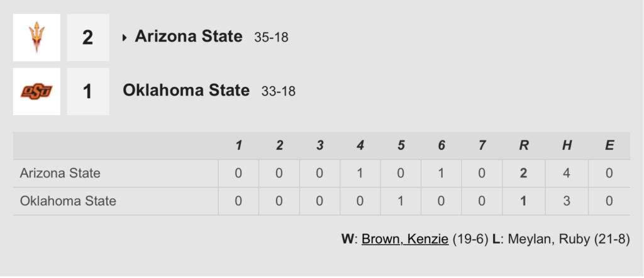Click the R column header

524,145
